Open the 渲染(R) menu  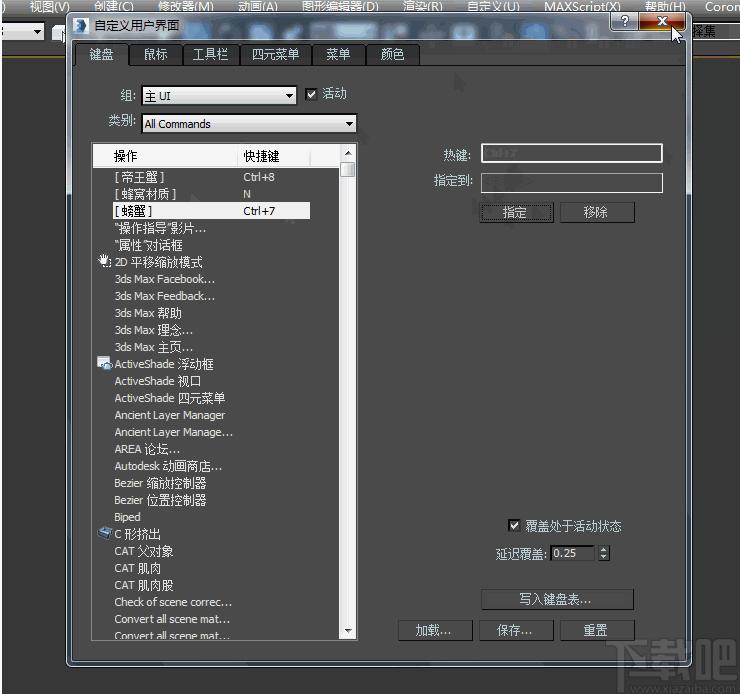pyautogui.click(x=423, y=6)
